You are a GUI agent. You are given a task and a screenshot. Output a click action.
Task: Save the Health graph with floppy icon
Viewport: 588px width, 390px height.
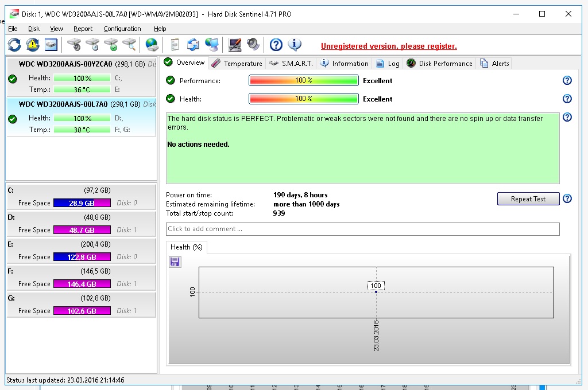[x=175, y=262]
